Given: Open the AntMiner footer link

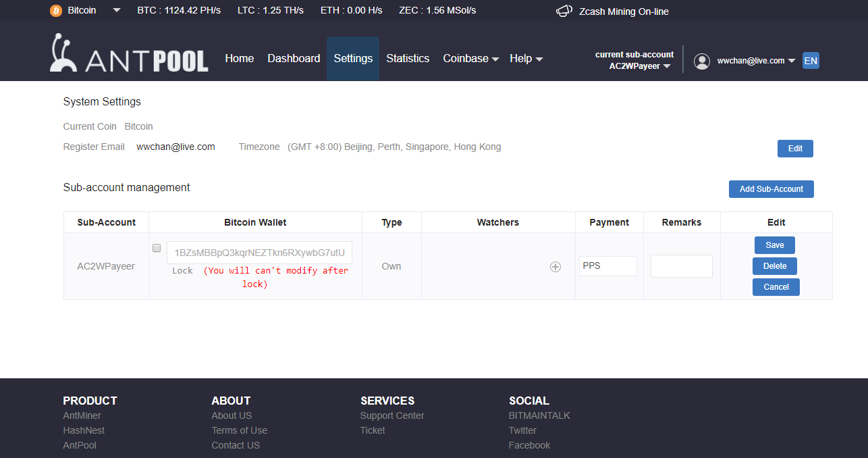Looking at the screenshot, I should 82,415.
